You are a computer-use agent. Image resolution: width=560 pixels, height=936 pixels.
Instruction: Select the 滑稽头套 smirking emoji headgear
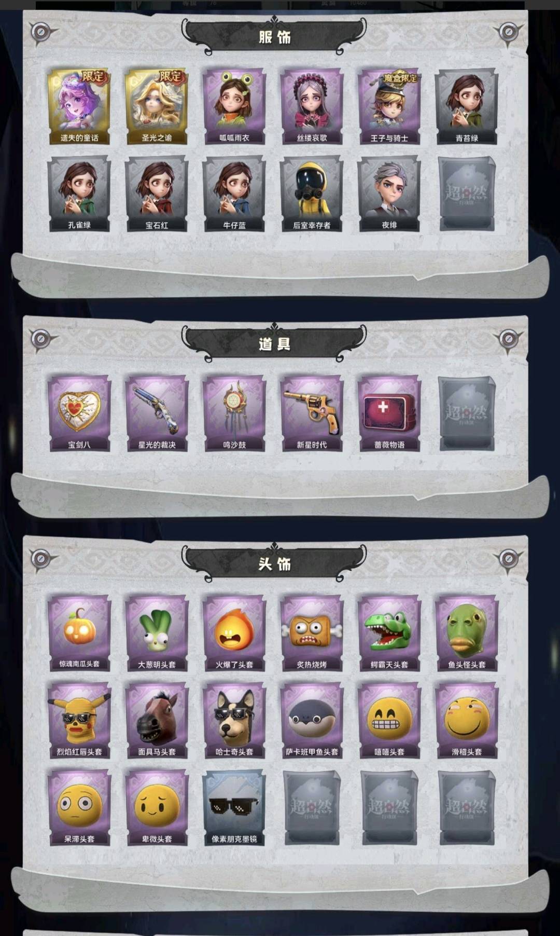click(x=467, y=720)
